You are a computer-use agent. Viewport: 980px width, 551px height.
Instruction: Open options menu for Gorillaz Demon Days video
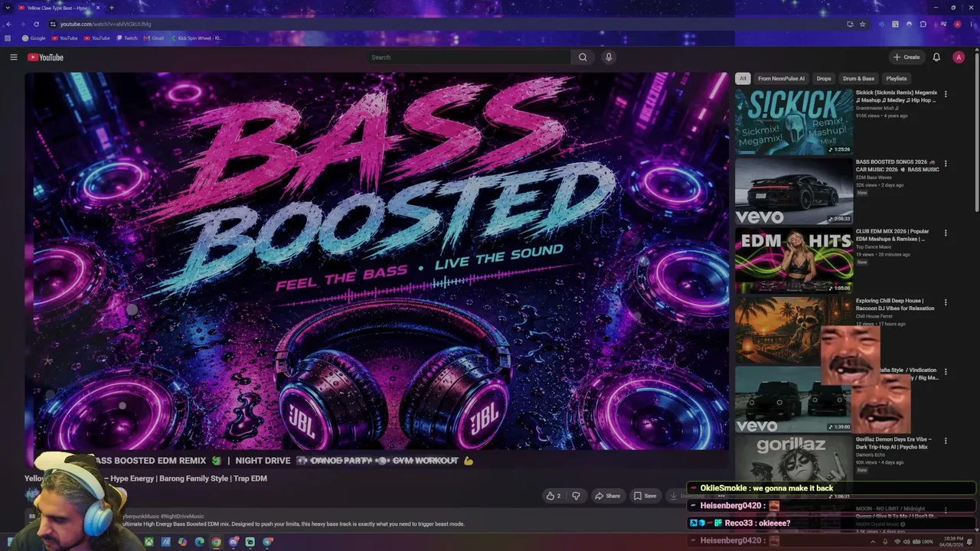[946, 441]
